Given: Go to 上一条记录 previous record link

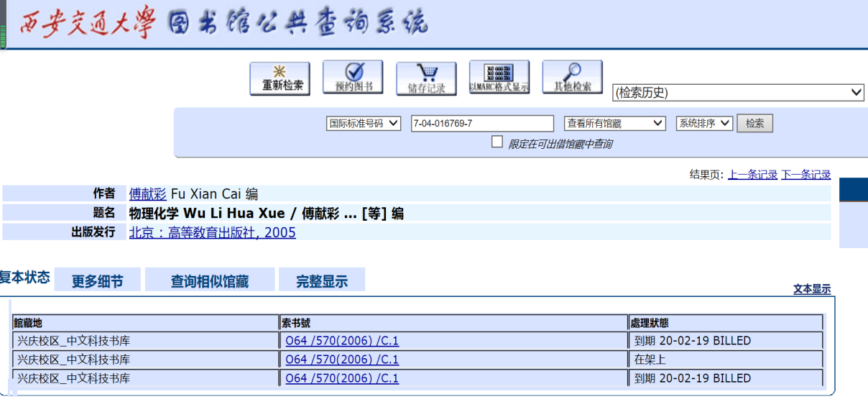Looking at the screenshot, I should (752, 175).
